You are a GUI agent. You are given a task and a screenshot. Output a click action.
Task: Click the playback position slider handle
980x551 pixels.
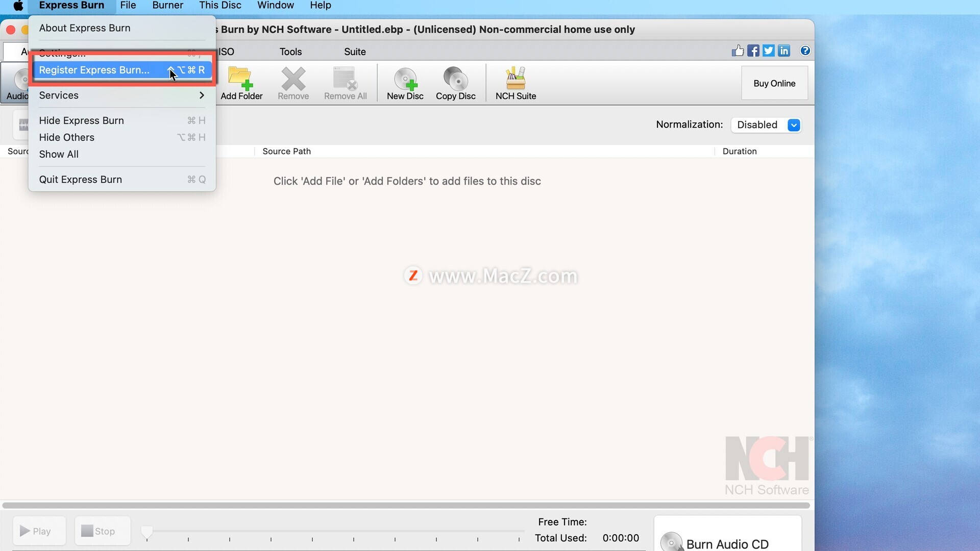[147, 532]
